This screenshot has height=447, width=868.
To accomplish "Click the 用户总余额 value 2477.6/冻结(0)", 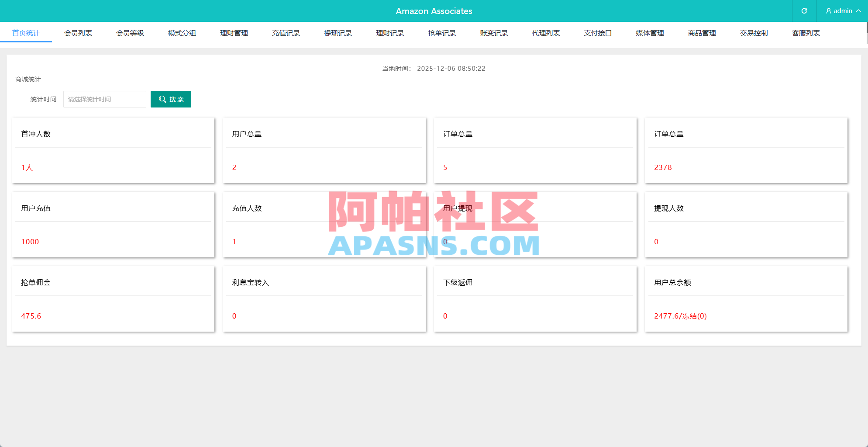I will pos(680,316).
